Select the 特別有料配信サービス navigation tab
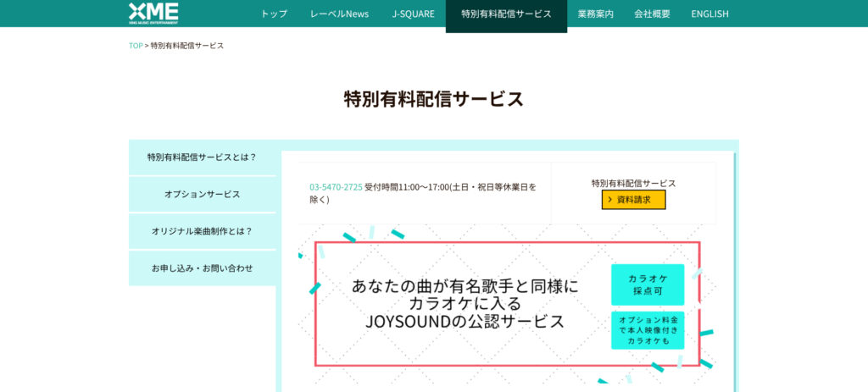 click(x=506, y=15)
